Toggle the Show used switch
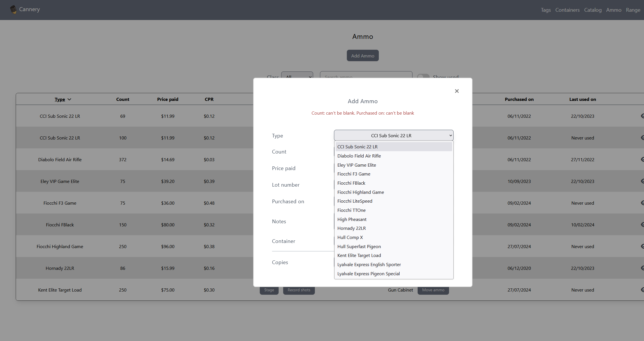Viewport: 644px width, 341px height. tap(423, 76)
